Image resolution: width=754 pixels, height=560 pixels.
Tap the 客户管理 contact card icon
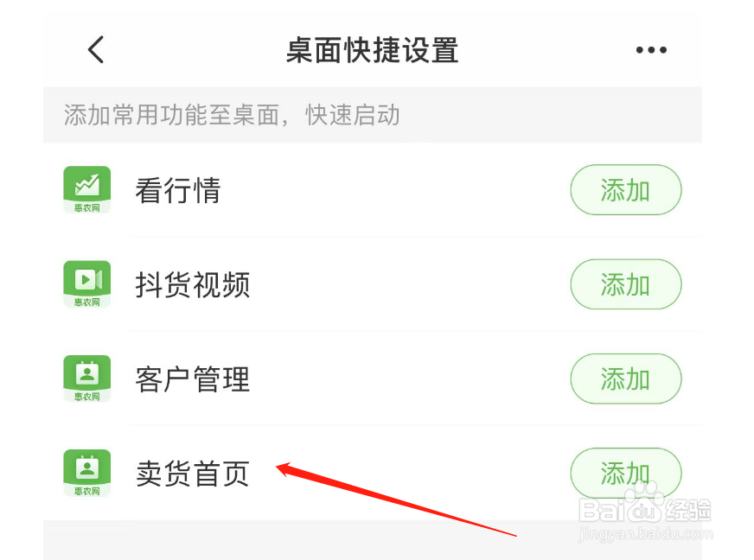pos(87,379)
